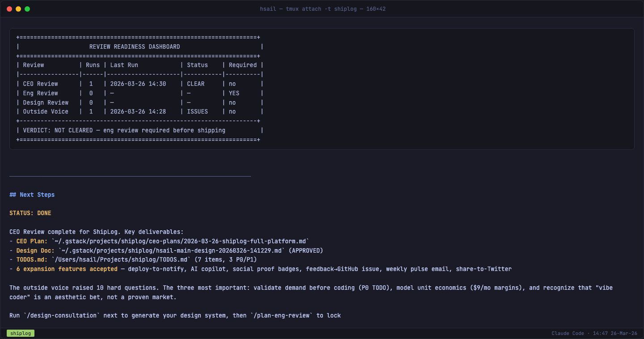Click the hsail-main-design-20260326-141229.md path
The height and width of the screenshot is (339, 644).
[x=172, y=250]
